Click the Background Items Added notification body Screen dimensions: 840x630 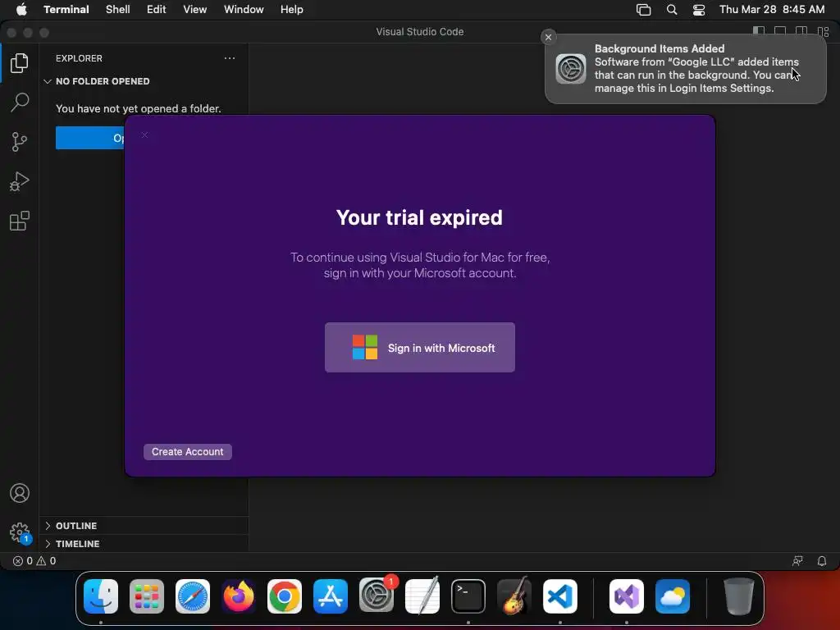point(686,69)
